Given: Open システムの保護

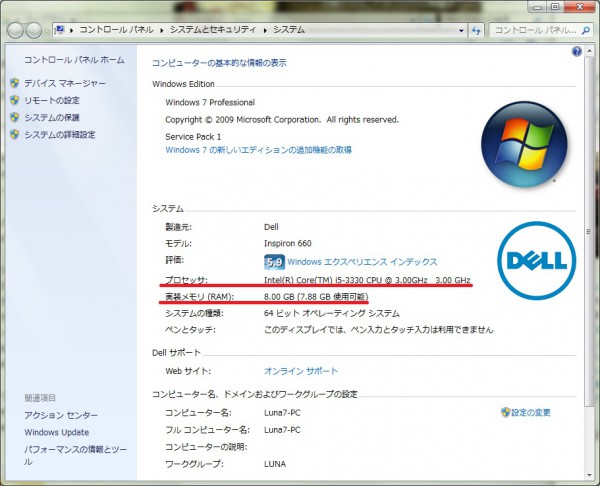Looking at the screenshot, I should click(x=52, y=117).
